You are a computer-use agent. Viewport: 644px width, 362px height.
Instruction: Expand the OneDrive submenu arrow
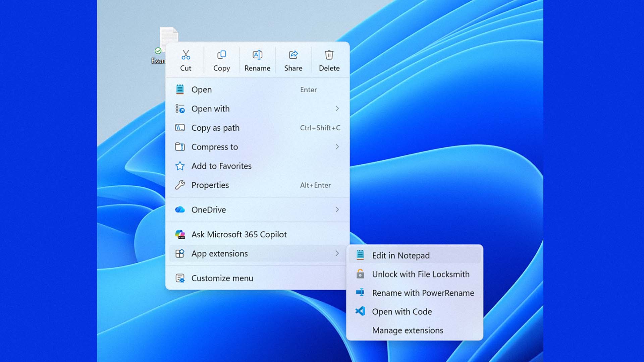[337, 209]
